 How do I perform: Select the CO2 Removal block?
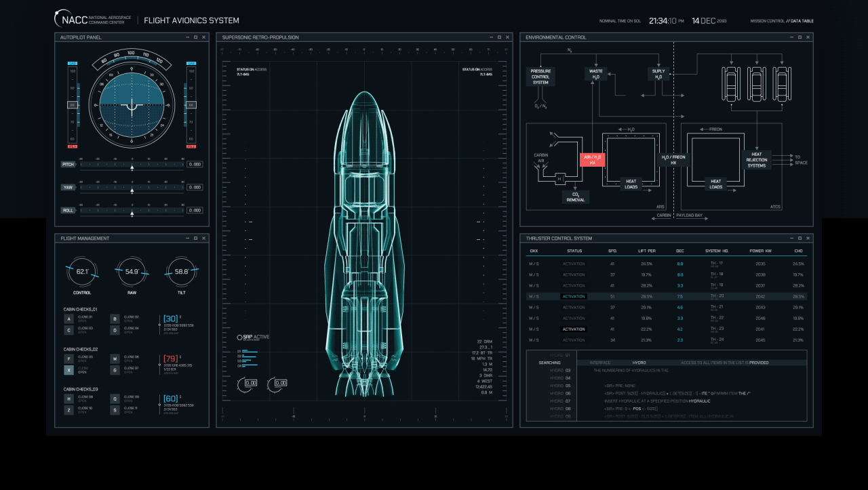[x=576, y=197]
